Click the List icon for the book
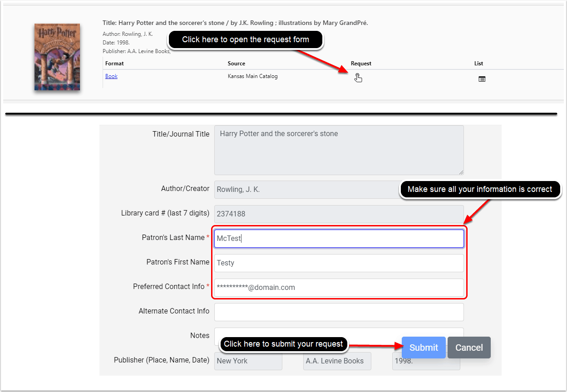Screen dimensions: 567x392 point(482,79)
